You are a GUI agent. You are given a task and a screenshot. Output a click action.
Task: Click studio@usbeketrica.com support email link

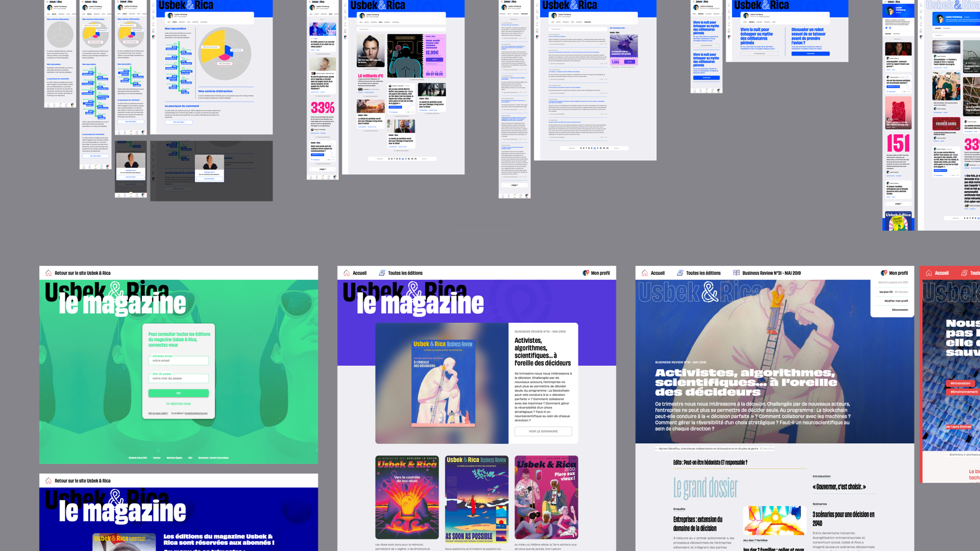(x=197, y=413)
